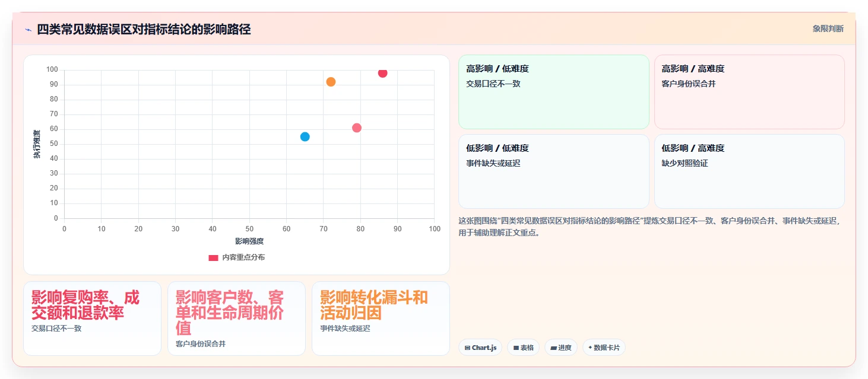Screen dimensions: 868x379
Task: Toggle the 内容重点分布 legend swatch
Action: [x=213, y=257]
